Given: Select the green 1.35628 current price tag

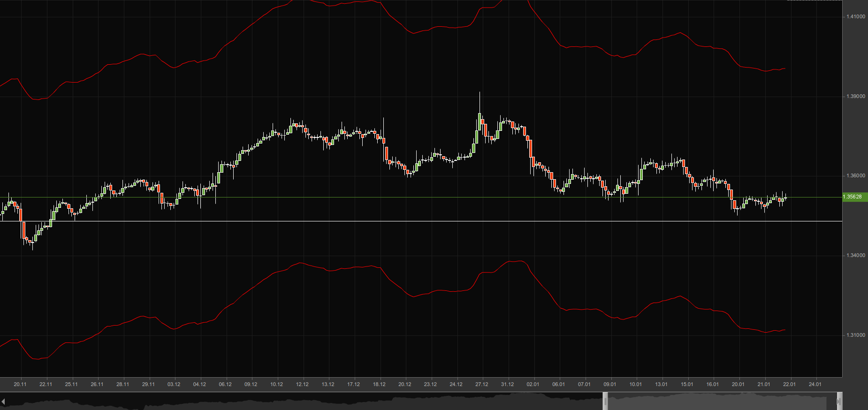Looking at the screenshot, I should (855, 197).
